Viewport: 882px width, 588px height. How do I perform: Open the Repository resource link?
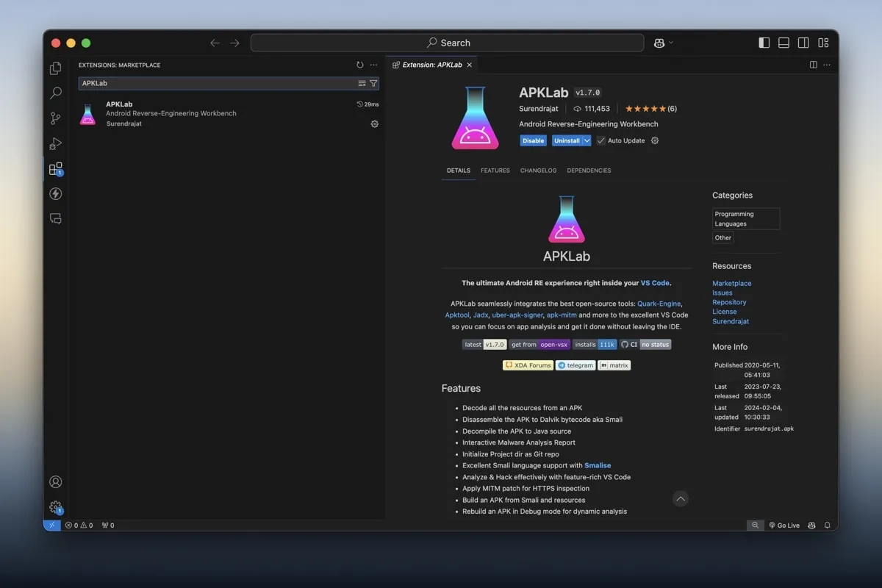[728, 302]
